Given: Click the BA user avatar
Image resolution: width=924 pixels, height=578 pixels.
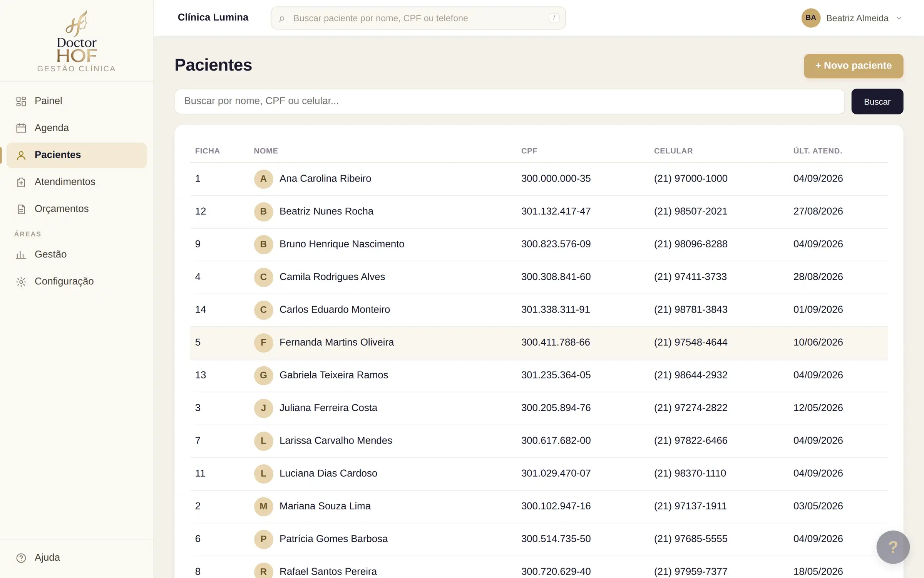Looking at the screenshot, I should pos(811,18).
